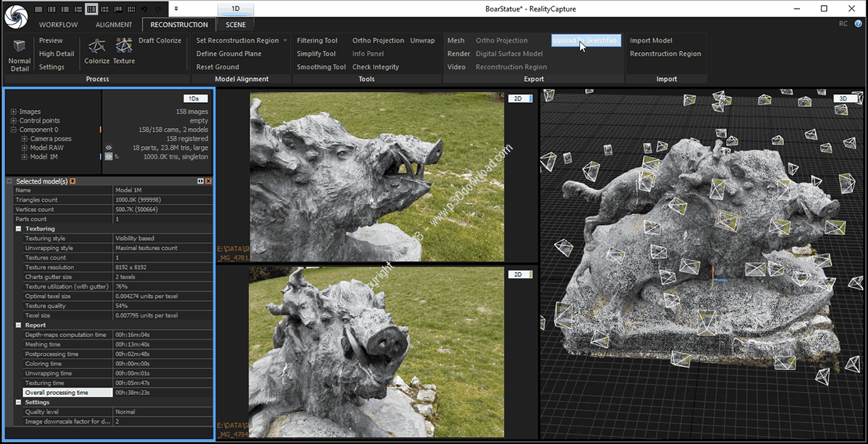Close the Selected model(s) panel with orange X
Screen dimensions: 868x444
point(208,181)
